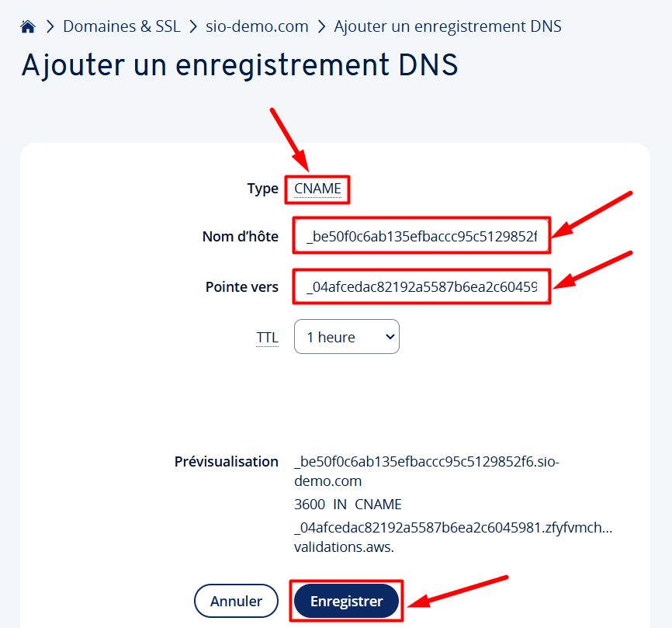Click the preview hostname ending sio-demo.com
This screenshot has height=628, width=672.
(x=427, y=471)
